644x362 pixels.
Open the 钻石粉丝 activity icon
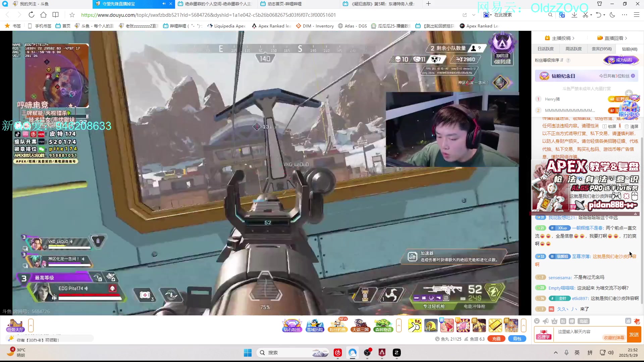pos(292,325)
